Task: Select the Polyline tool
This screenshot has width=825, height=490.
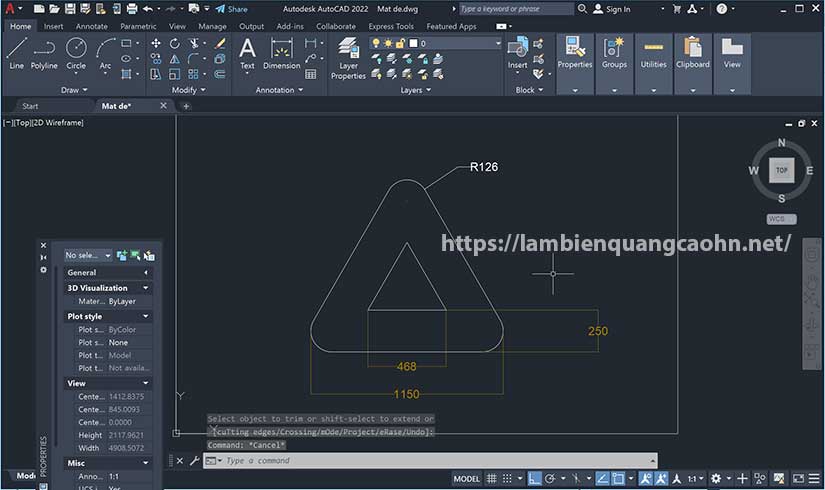Action: tap(44, 54)
